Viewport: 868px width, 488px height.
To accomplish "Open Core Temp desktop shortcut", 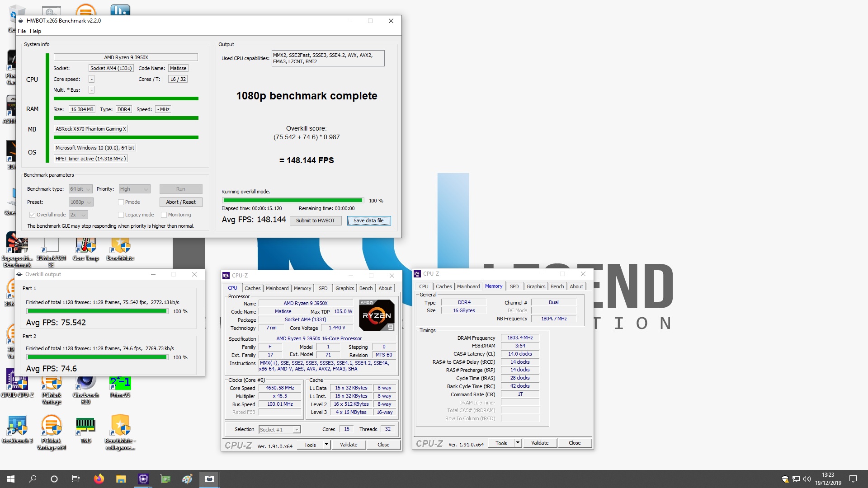I will [85, 249].
